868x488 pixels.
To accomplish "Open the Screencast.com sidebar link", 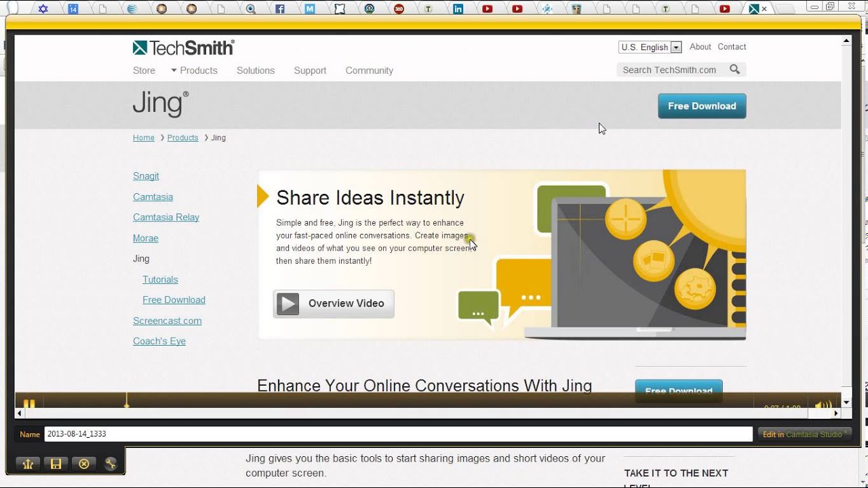I will click(x=167, y=321).
